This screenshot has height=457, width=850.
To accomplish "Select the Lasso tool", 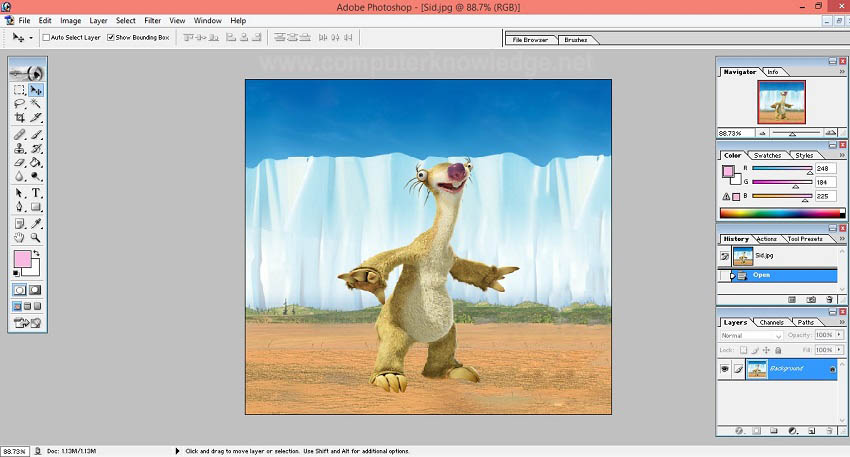I will point(20,104).
